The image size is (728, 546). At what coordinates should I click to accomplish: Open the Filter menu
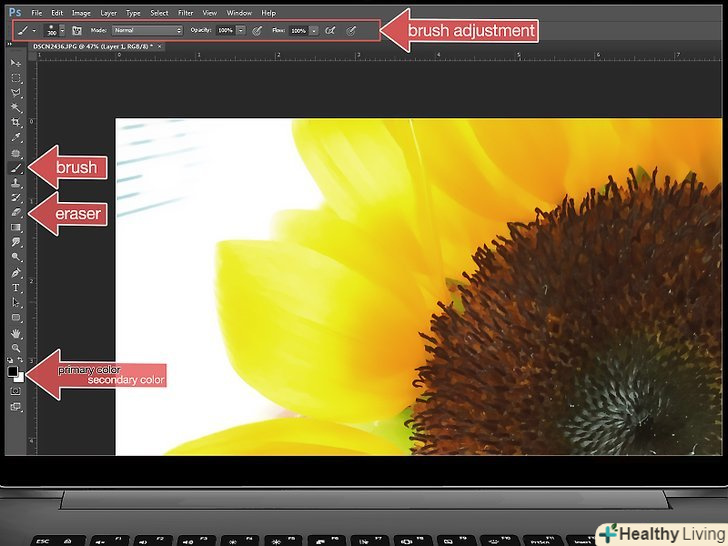185,13
